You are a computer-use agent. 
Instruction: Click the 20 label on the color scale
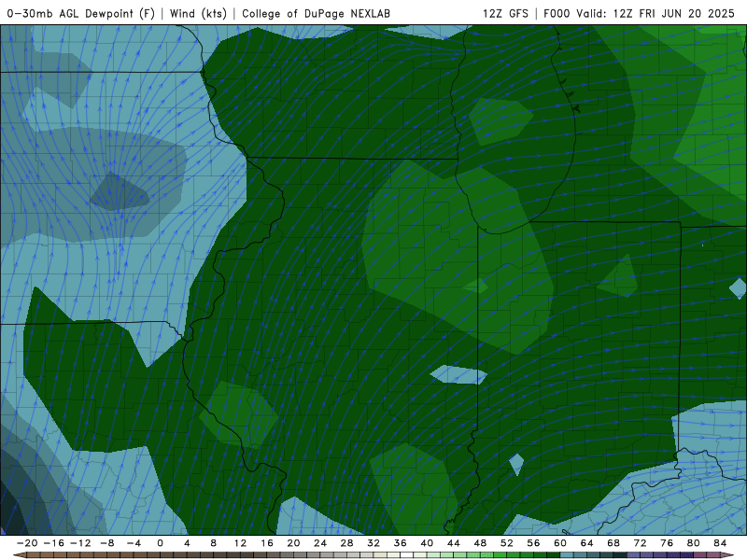(x=294, y=543)
